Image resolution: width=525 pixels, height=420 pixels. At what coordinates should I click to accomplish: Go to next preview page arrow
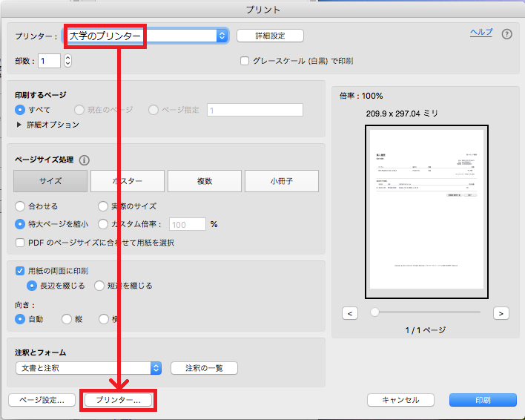point(501,313)
